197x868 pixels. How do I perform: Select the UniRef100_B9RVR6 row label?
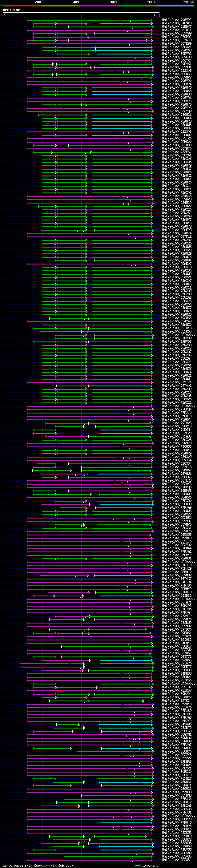point(177,101)
